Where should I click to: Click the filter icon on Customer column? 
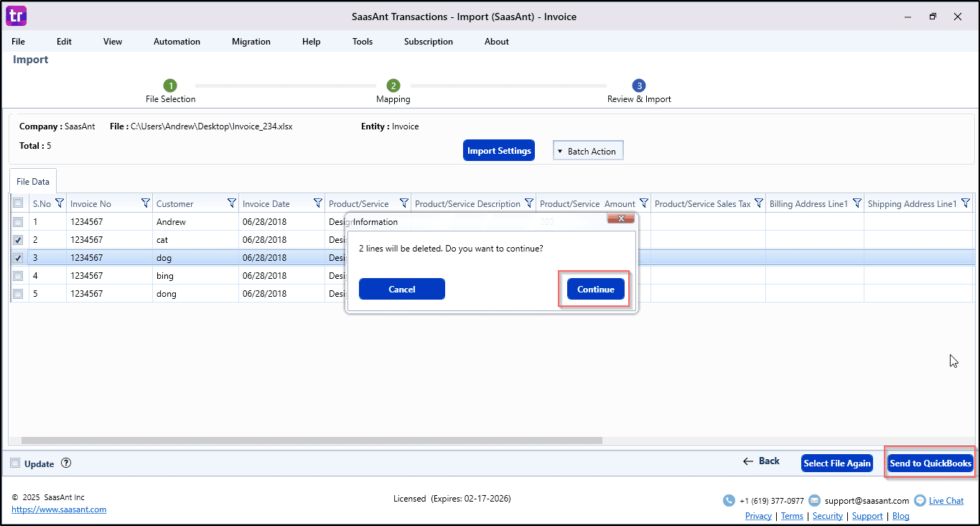click(x=232, y=203)
